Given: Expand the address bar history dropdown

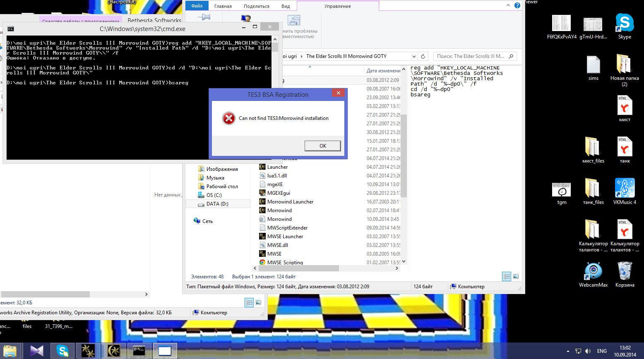Looking at the screenshot, I should click(414, 56).
